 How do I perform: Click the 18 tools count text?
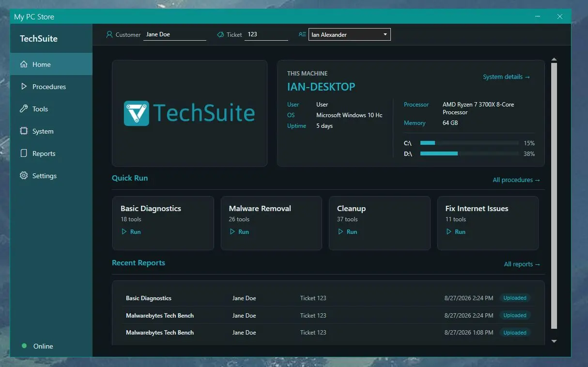pos(131,219)
